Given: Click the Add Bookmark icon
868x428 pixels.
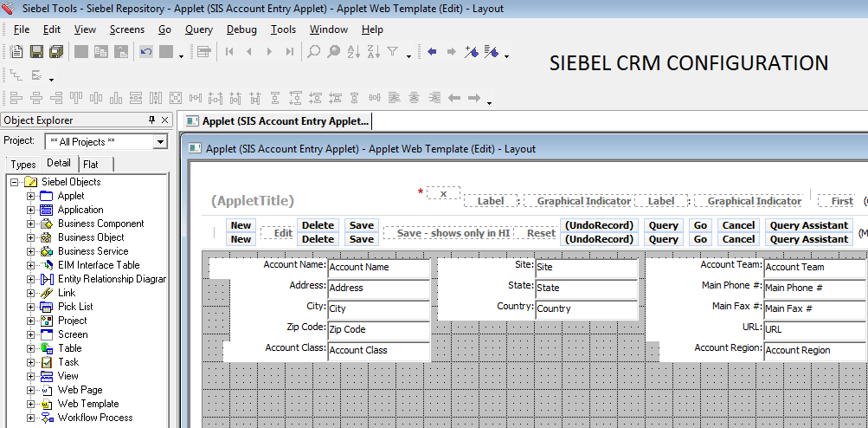Looking at the screenshot, I should tap(471, 52).
